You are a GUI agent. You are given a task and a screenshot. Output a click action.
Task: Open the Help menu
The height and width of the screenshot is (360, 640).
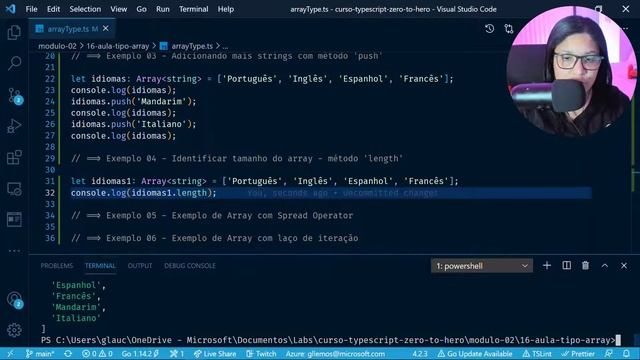coord(225,9)
